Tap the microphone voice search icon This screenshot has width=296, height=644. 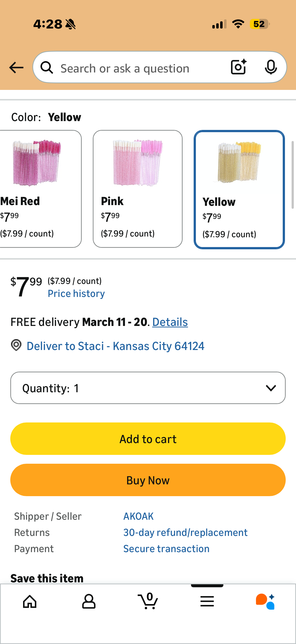coord(270,67)
